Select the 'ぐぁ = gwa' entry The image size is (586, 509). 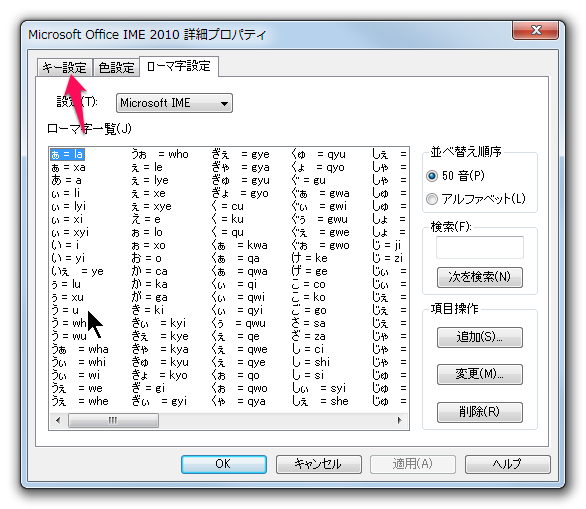[320, 193]
